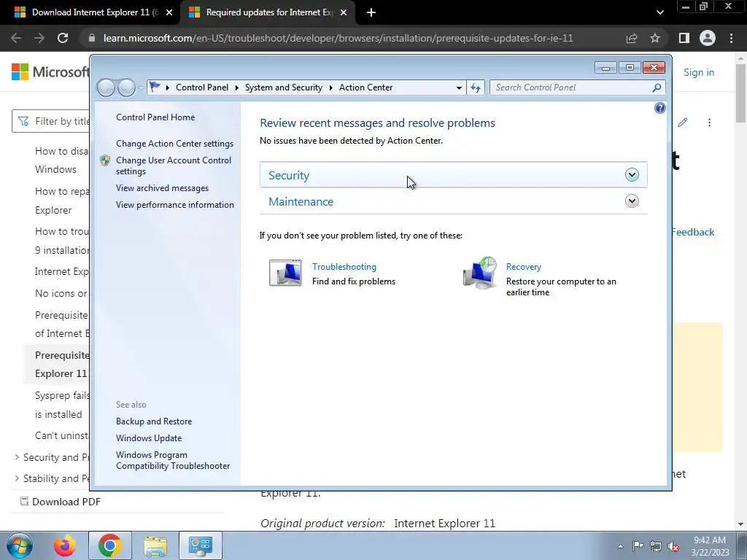The image size is (747, 560).
Task: Open a new Chrome tab
Action: point(371,12)
